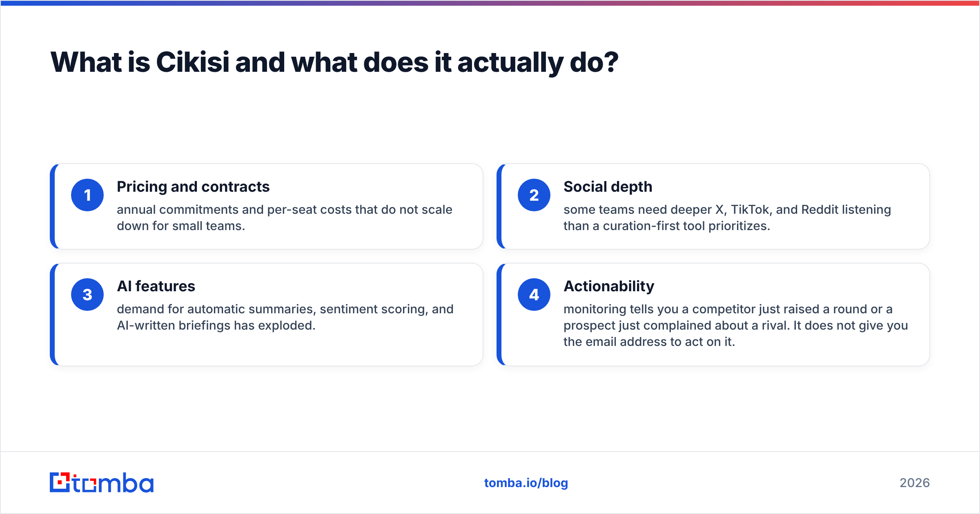Click the red-and-blue square Tomba logo mark
The width and height of the screenshot is (980, 514).
click(60, 482)
